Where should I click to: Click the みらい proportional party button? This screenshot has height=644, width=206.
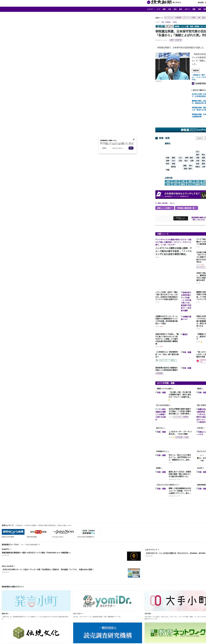(x=190, y=184)
